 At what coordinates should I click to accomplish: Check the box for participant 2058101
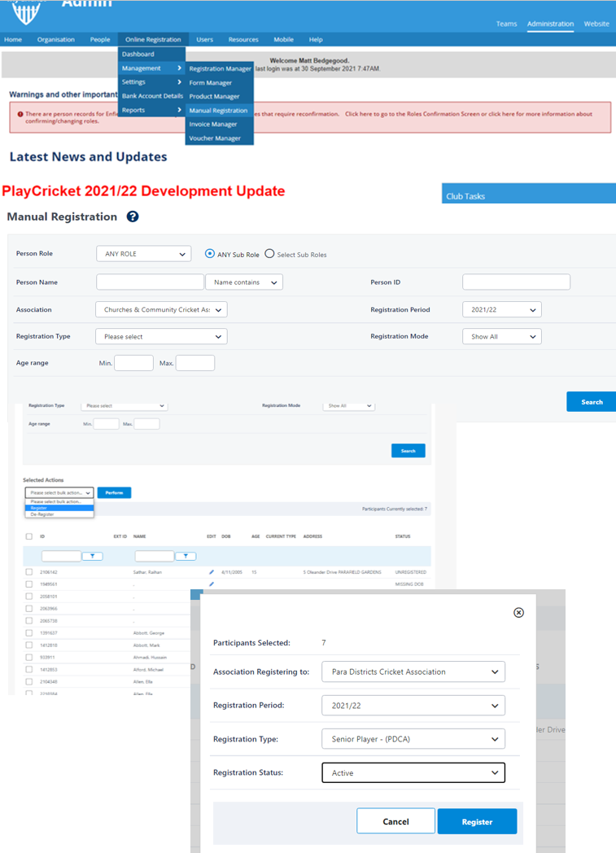coord(28,597)
